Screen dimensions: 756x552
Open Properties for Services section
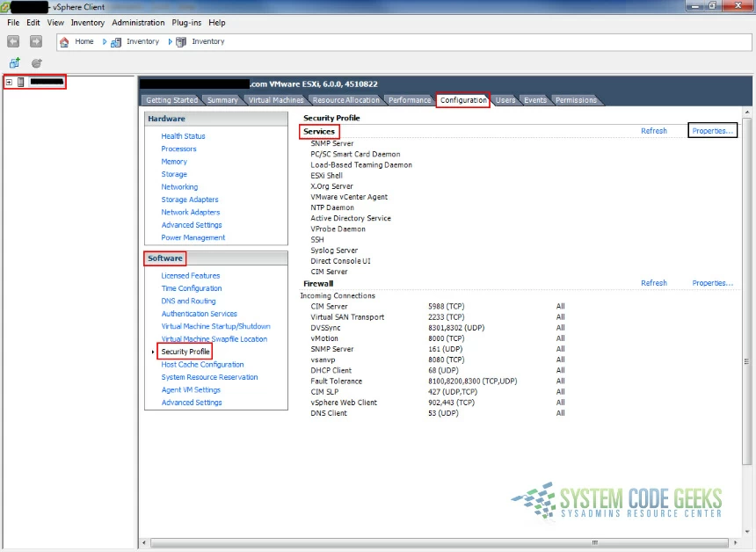coord(712,131)
